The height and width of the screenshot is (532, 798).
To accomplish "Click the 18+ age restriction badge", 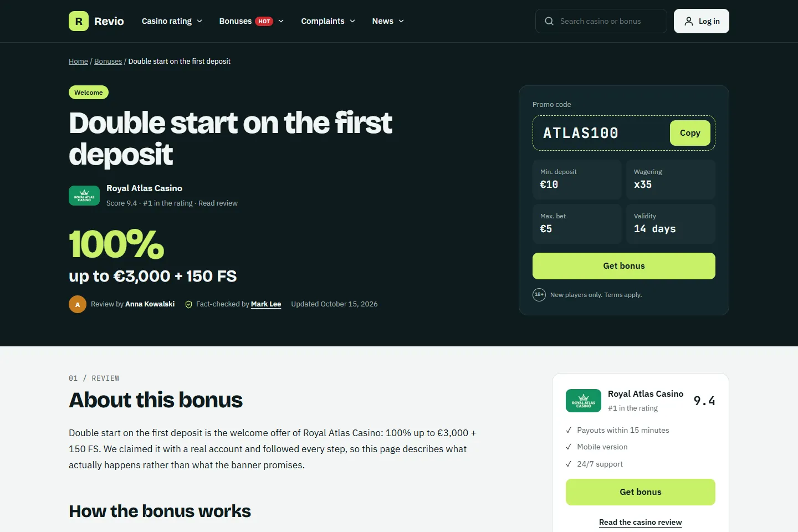I will click(x=539, y=295).
